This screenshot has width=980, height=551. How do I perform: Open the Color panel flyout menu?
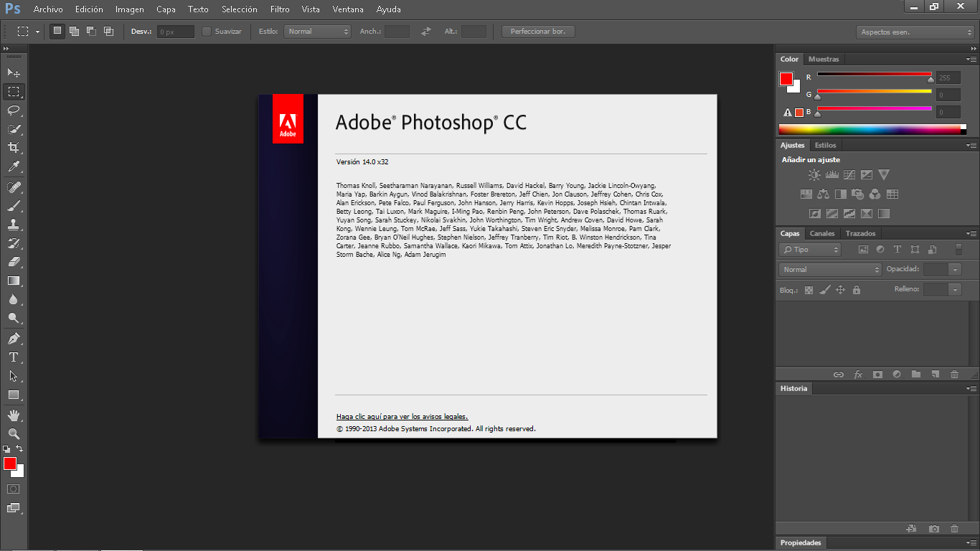[971, 59]
